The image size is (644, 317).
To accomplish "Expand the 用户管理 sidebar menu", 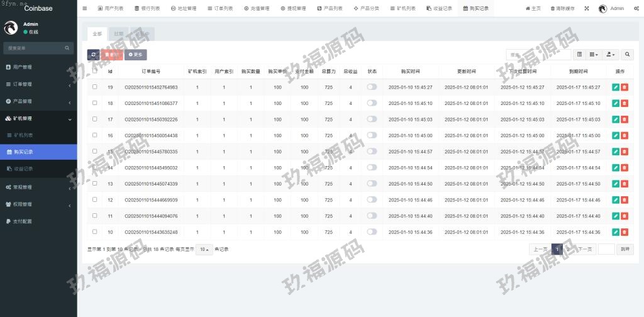I will (38, 67).
